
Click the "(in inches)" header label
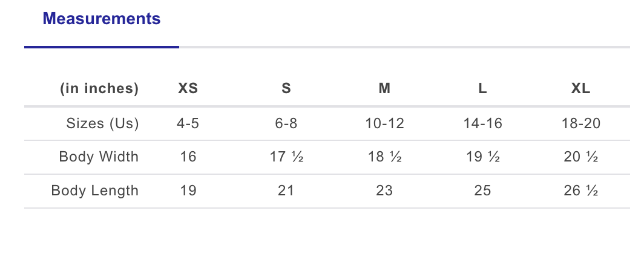pos(99,89)
